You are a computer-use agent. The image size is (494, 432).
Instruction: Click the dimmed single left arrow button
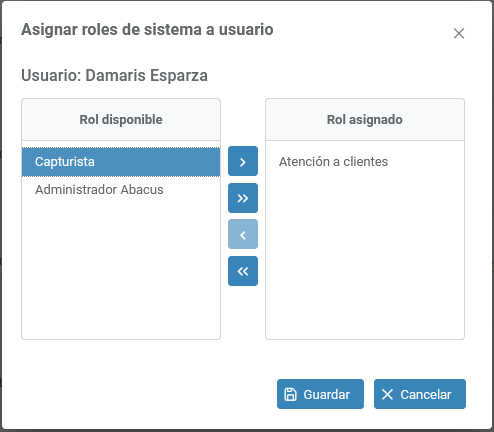tap(243, 234)
